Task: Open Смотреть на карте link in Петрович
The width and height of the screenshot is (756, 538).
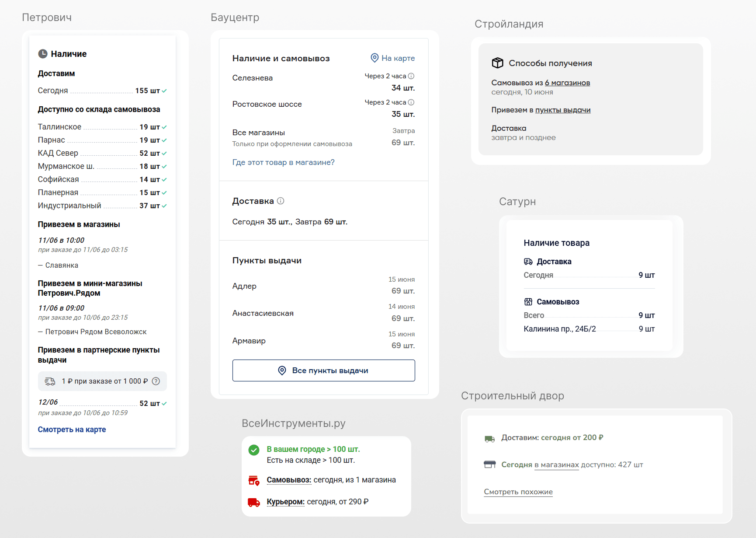Action: [x=72, y=430]
